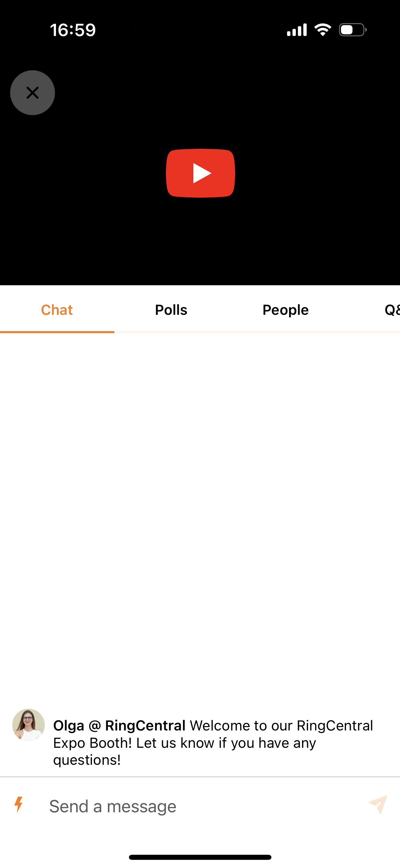Image resolution: width=400 pixels, height=868 pixels.
Task: Tap the Wi-Fi status icon
Action: point(323,30)
